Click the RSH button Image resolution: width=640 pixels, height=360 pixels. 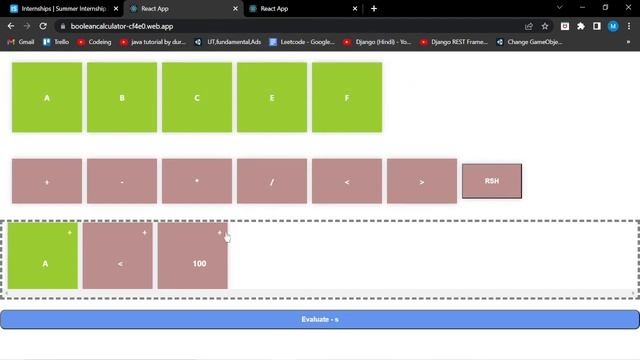click(492, 181)
